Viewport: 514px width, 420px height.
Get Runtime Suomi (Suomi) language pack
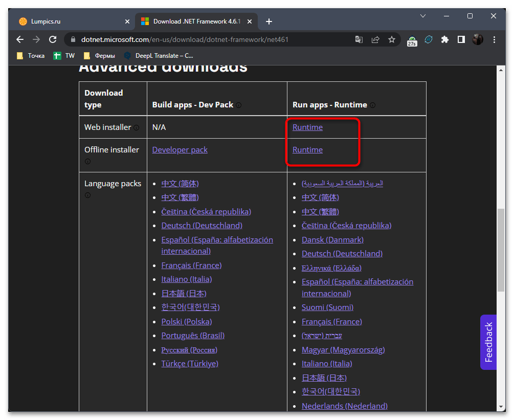click(x=327, y=307)
